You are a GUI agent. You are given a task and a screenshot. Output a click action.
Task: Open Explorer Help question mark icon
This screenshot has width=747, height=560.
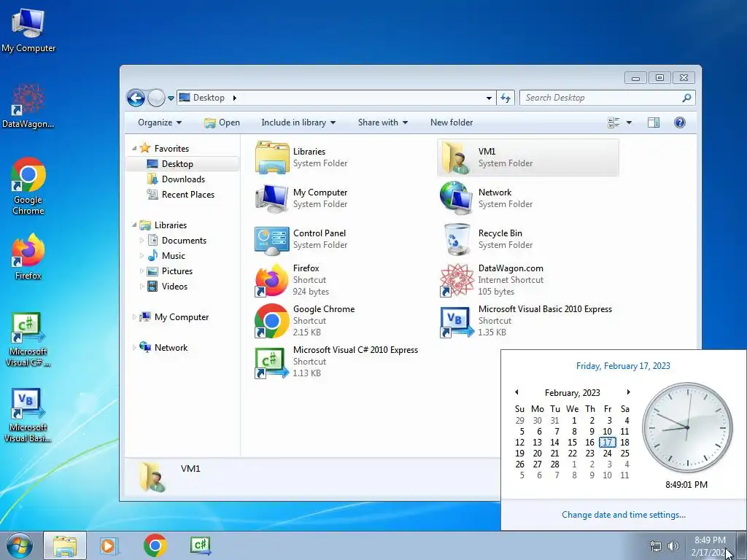680,122
